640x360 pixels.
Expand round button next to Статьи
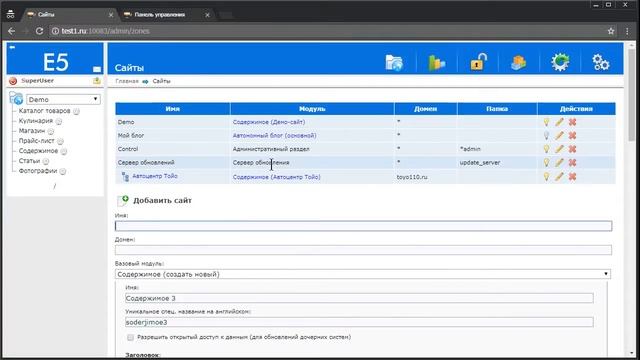point(46,161)
